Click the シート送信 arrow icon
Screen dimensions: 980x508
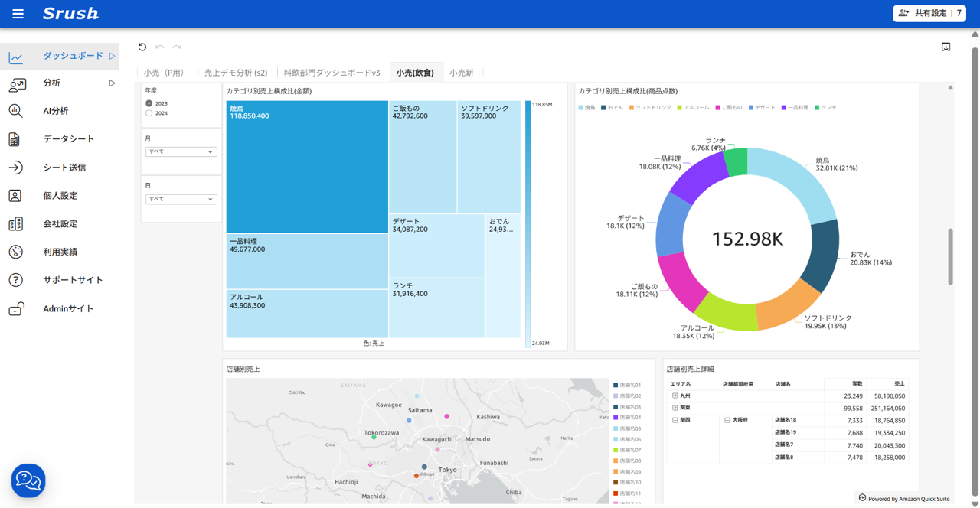[x=15, y=168]
